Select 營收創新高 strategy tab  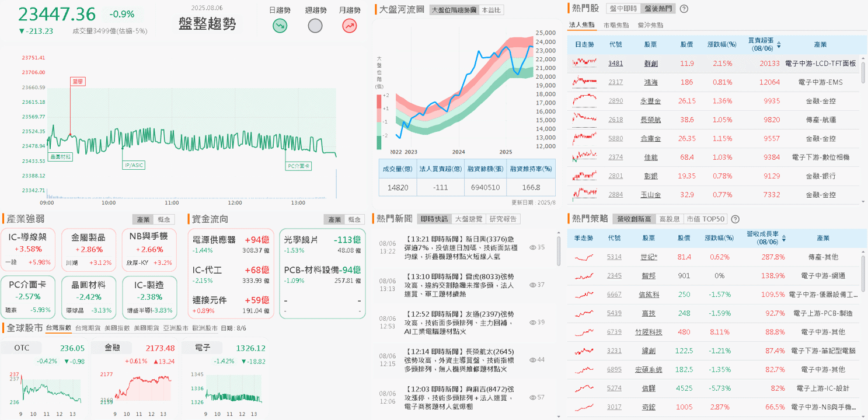click(x=633, y=219)
